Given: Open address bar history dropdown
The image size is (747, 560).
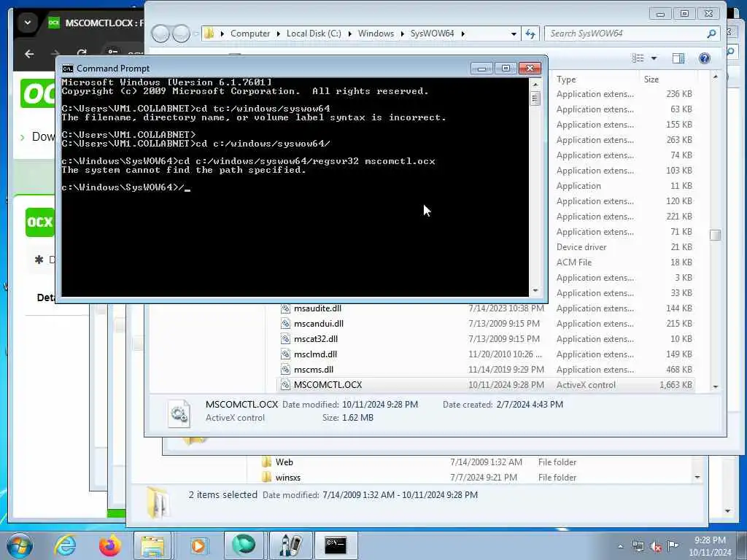Looking at the screenshot, I should [514, 34].
